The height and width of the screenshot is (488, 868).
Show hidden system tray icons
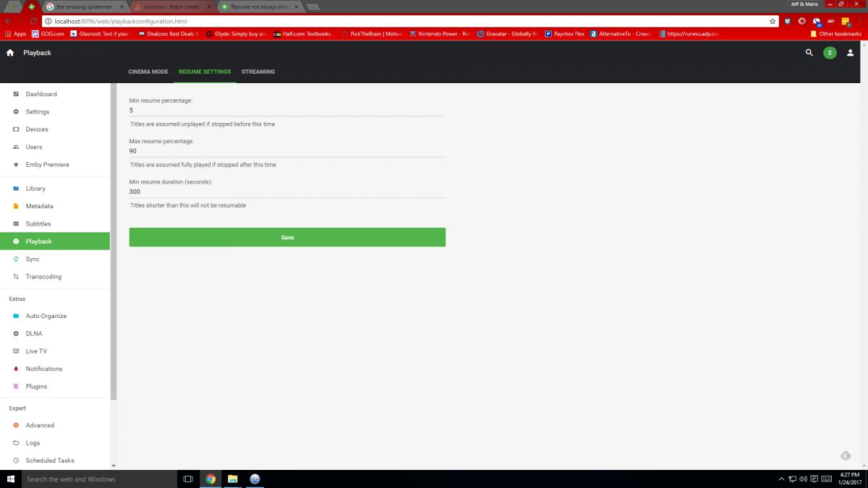click(781, 479)
